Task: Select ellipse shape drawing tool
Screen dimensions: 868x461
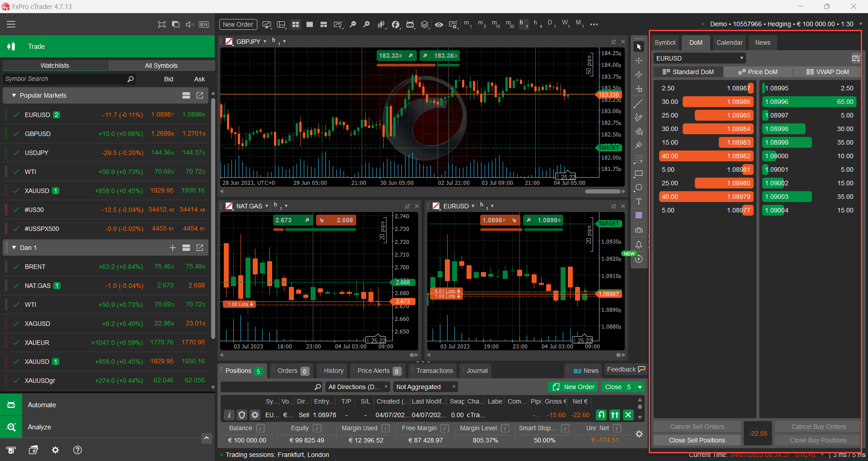Action: click(x=639, y=188)
